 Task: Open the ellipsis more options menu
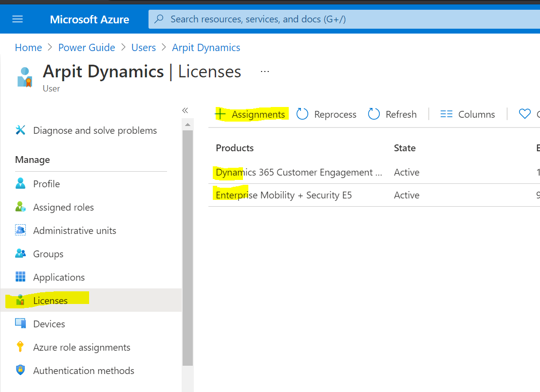[265, 71]
